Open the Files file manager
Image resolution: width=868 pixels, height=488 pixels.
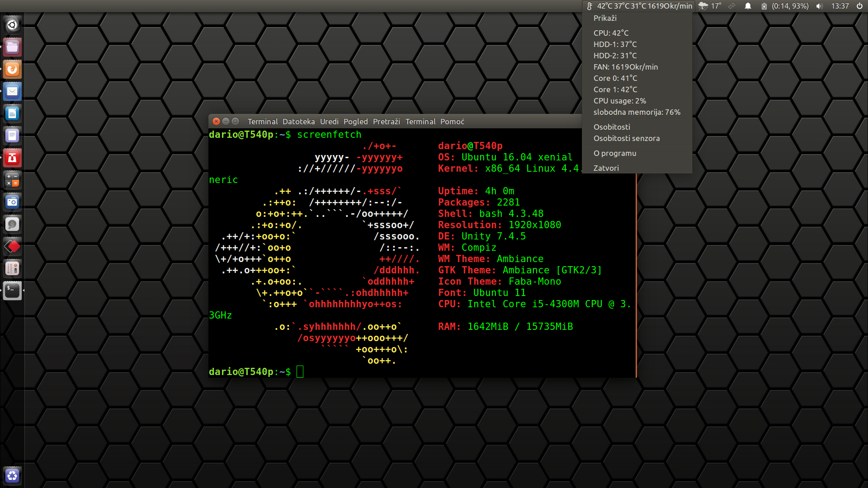click(x=12, y=47)
